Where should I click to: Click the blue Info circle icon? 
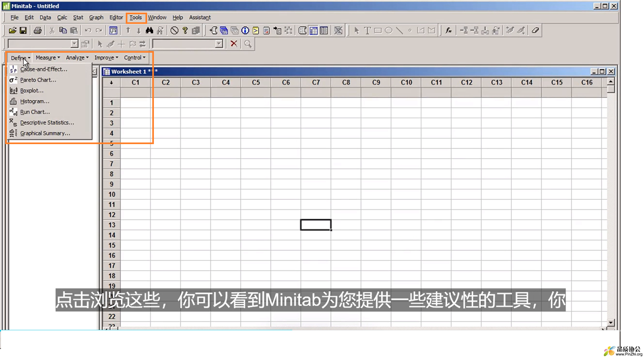245,30
